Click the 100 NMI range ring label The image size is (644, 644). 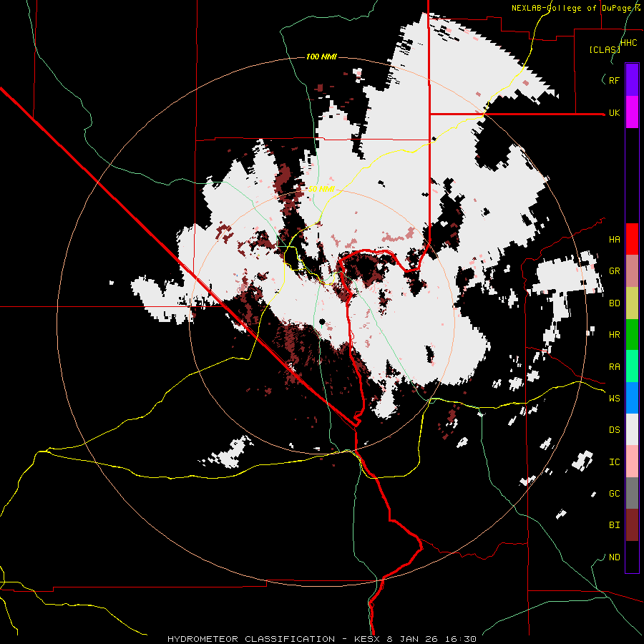(x=321, y=57)
